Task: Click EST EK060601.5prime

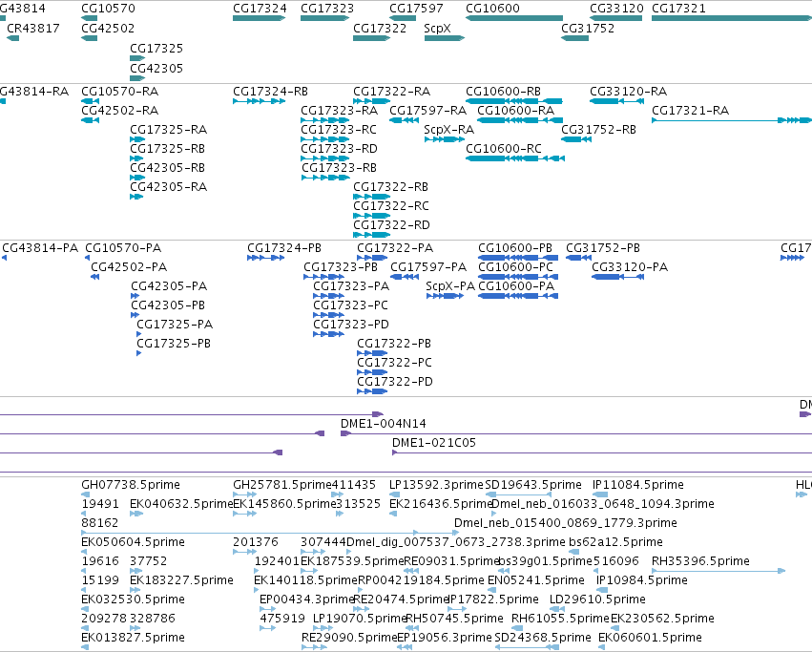Action: point(601,647)
